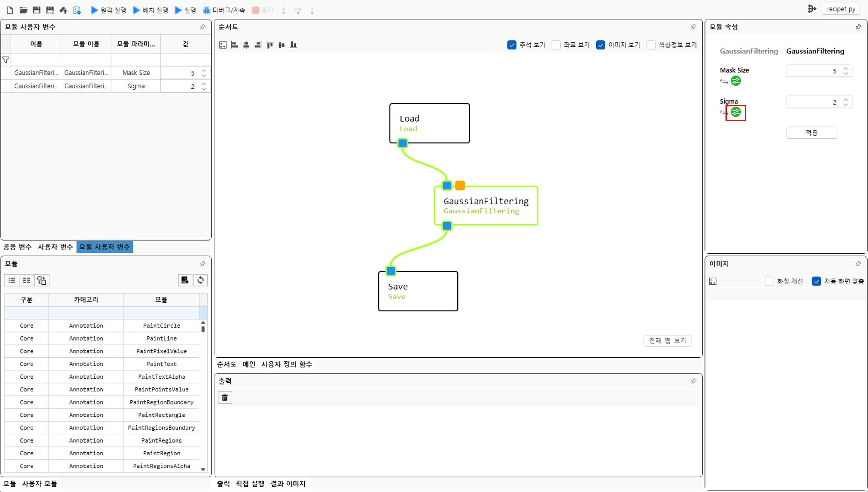Screen dimensions: 868x492
Task: Switch to 사용자 변수 tab
Action: (55, 247)
